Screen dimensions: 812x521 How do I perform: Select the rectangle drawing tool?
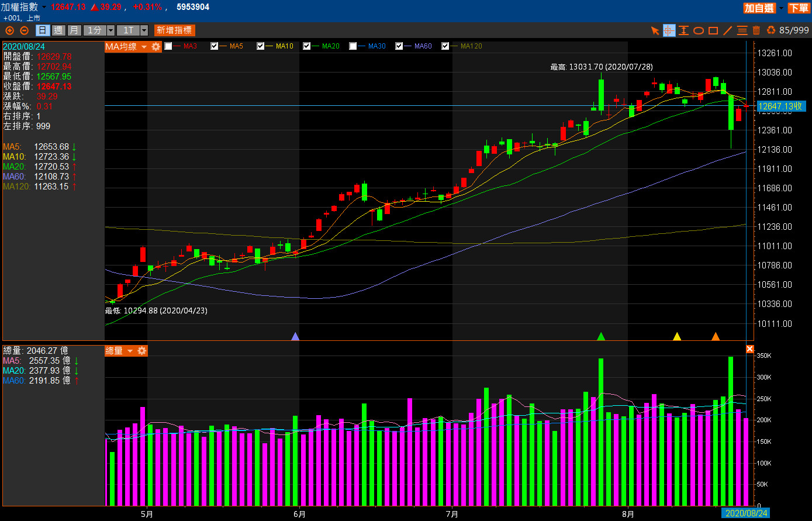pyautogui.click(x=713, y=30)
